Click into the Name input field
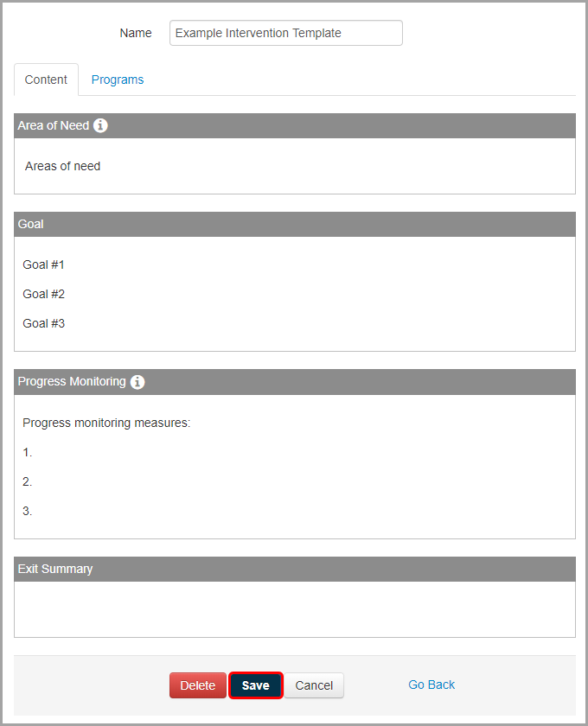 (285, 33)
